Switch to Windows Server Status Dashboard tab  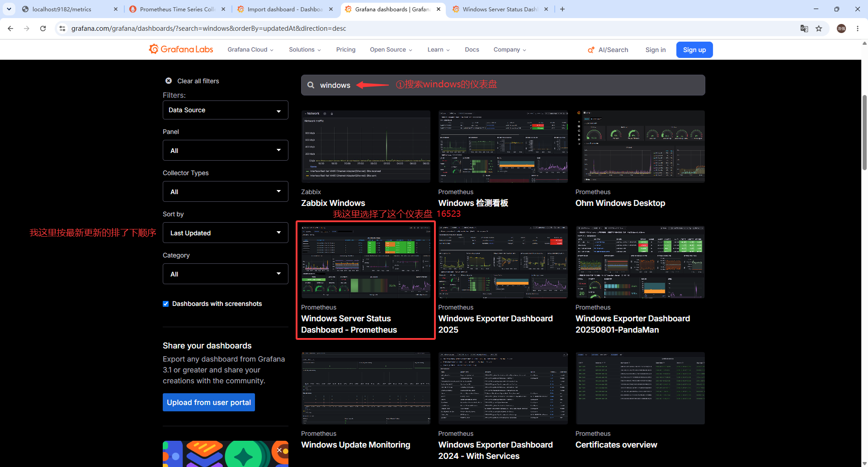point(500,9)
